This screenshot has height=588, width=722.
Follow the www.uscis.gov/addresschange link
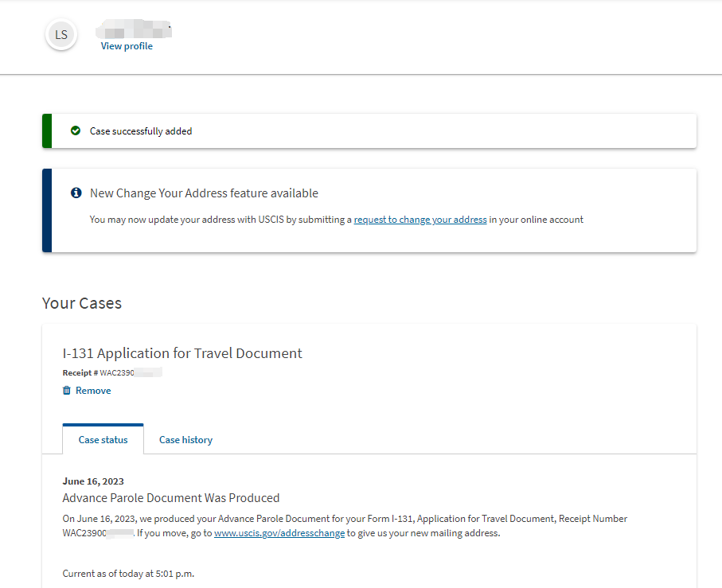(x=279, y=533)
